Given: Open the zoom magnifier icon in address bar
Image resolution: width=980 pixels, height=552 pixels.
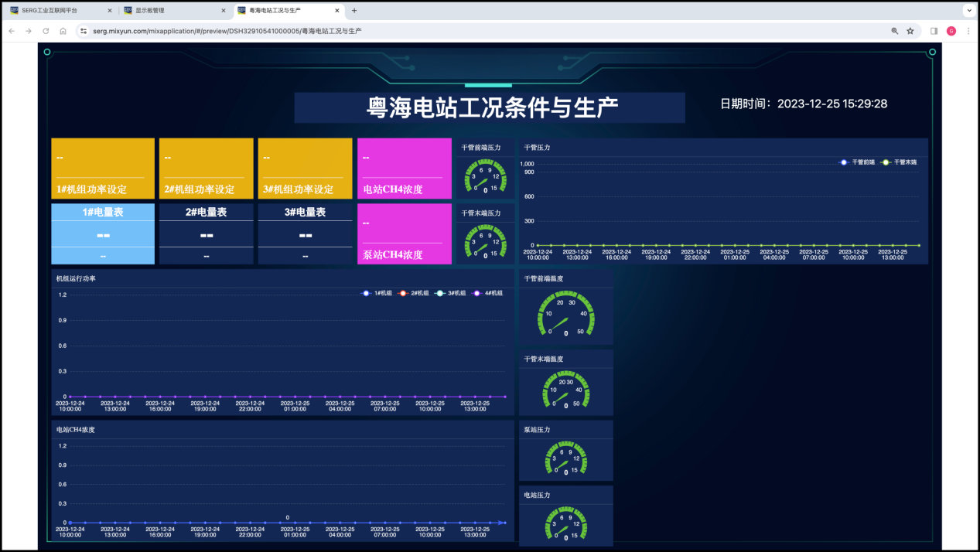Looking at the screenshot, I should click(x=895, y=31).
